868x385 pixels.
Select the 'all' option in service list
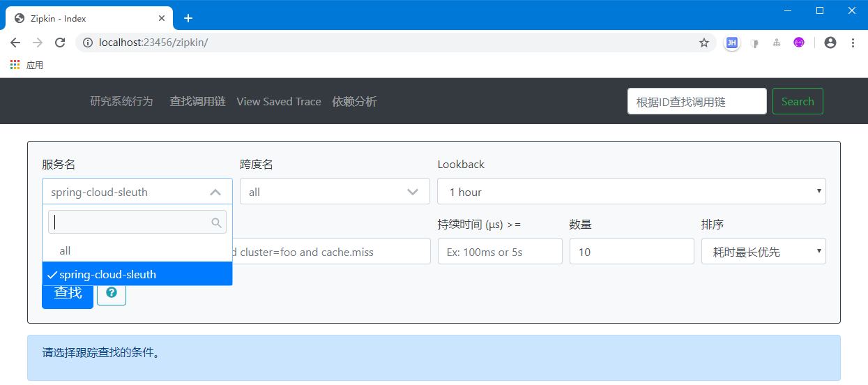point(66,250)
